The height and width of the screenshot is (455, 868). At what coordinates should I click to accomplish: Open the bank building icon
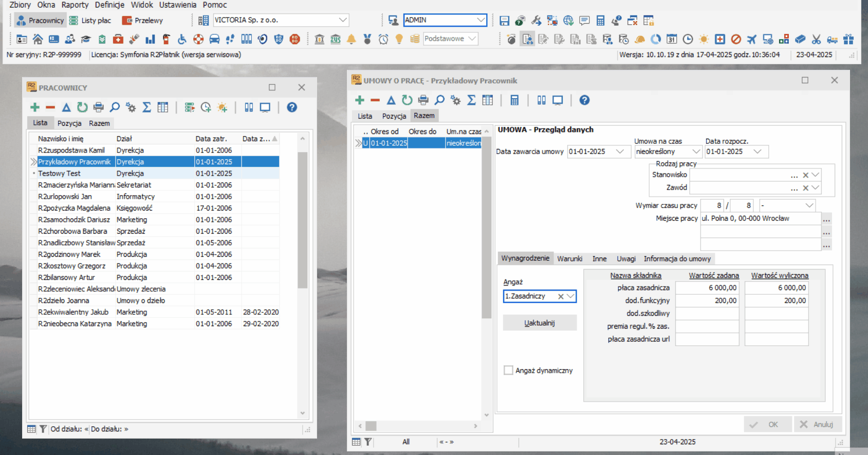click(319, 39)
